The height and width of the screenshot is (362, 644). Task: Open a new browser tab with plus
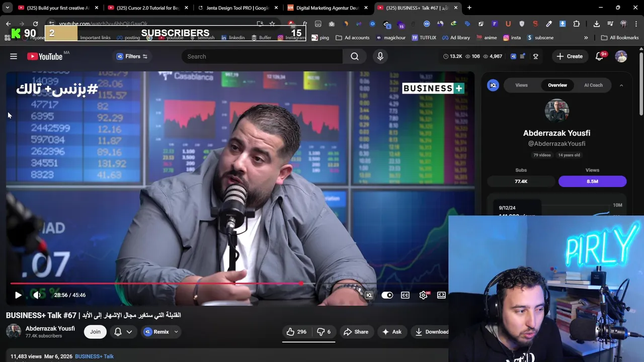[469, 8]
